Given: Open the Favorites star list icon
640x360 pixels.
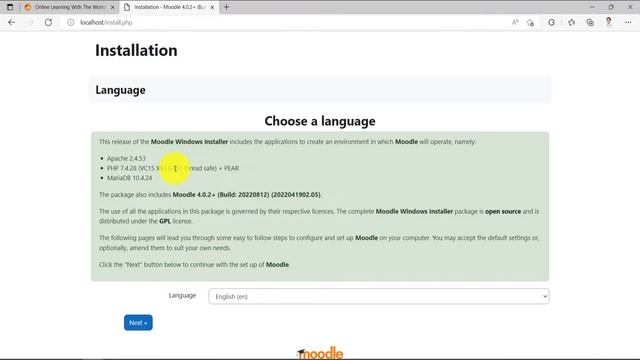Looking at the screenshot, I should point(571,22).
